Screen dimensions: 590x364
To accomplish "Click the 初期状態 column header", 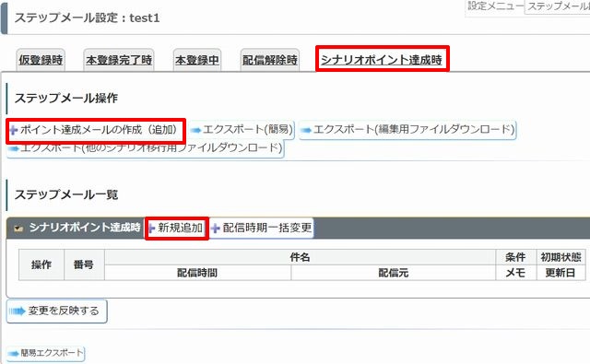I will click(560, 257).
